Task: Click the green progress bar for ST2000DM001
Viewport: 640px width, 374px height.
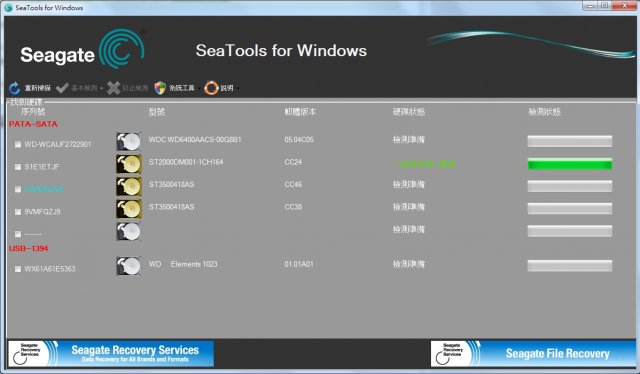Action: [570, 164]
